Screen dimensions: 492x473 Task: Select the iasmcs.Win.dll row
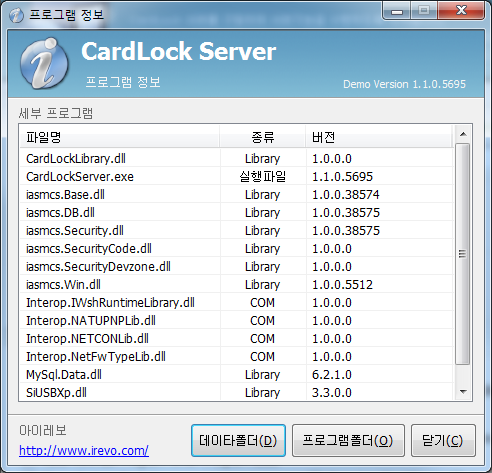236,284
